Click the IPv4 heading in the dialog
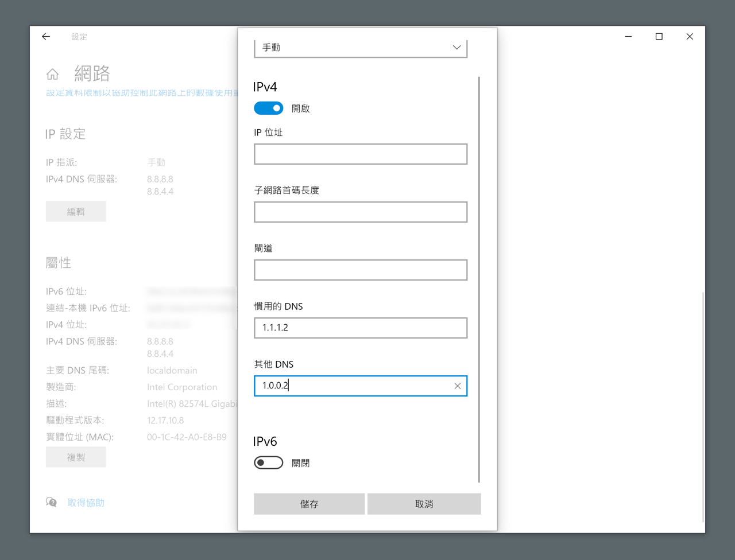 265,87
